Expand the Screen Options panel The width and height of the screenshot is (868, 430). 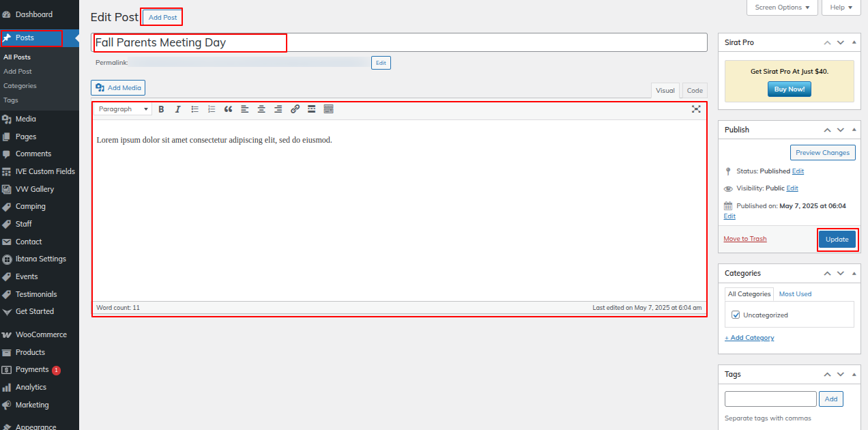[x=782, y=8]
